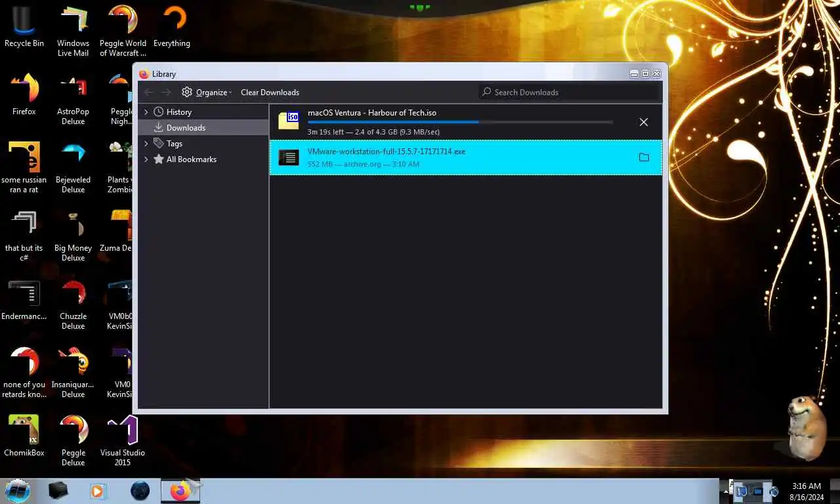Show VMware installer in containing folder
The height and width of the screenshot is (504, 840).
click(644, 157)
